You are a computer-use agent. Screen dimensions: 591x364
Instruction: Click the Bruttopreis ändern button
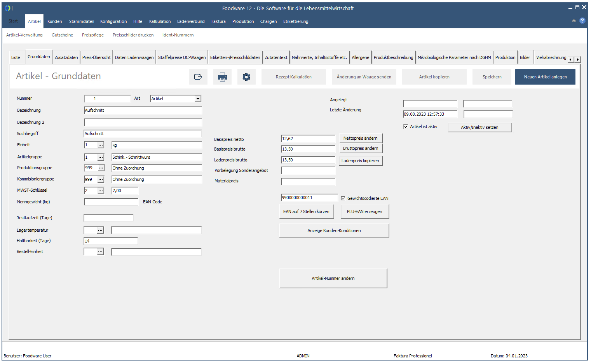(x=361, y=148)
